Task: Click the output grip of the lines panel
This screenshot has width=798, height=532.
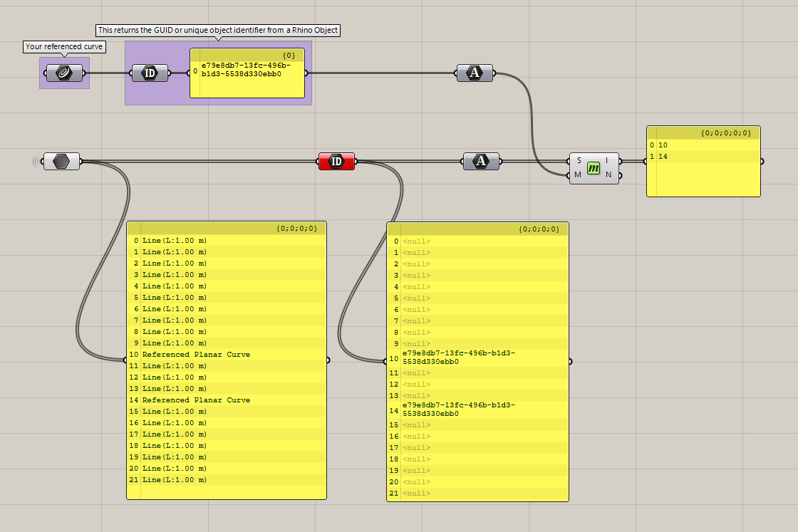Action: point(328,360)
